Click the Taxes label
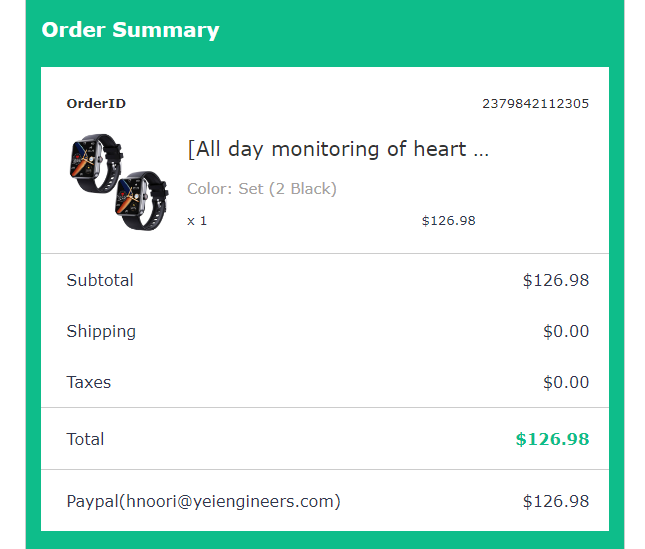 (89, 382)
